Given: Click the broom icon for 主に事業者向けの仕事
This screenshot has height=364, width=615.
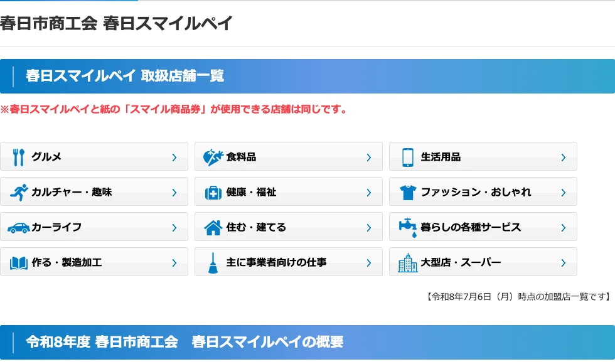Looking at the screenshot, I should tap(213, 263).
